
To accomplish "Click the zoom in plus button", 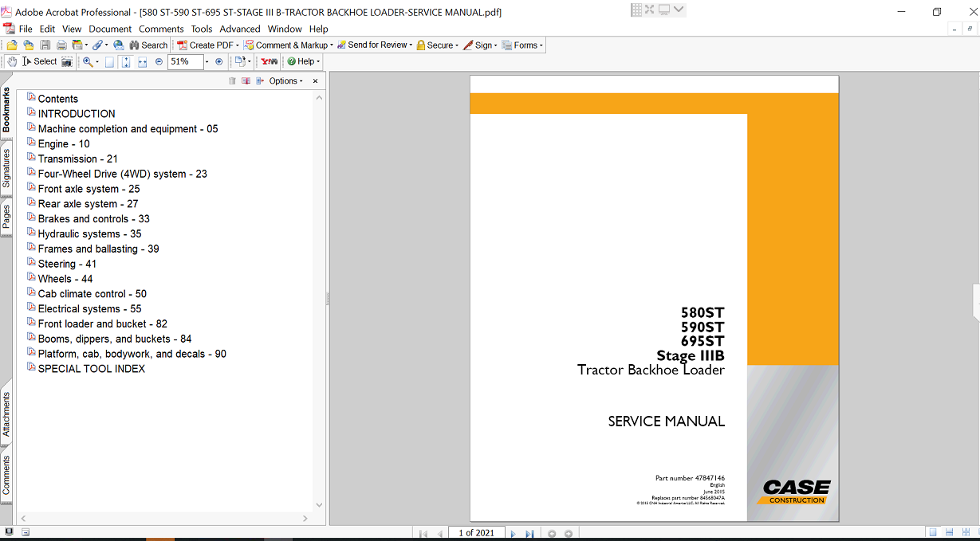I will (219, 61).
